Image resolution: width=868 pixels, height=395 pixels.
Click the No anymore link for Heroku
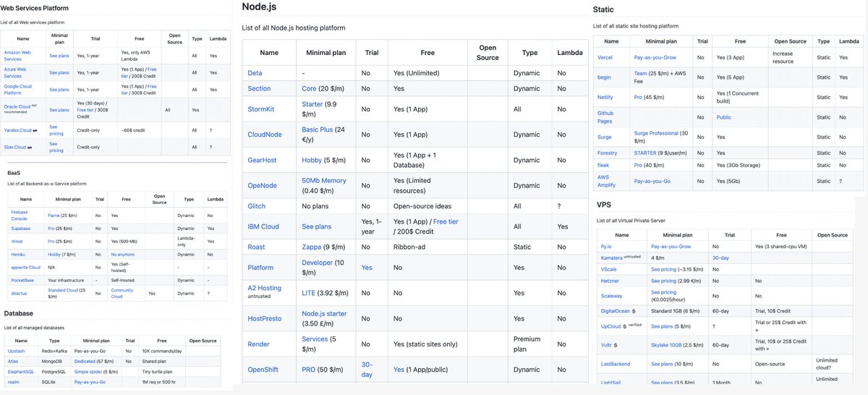[123, 254]
